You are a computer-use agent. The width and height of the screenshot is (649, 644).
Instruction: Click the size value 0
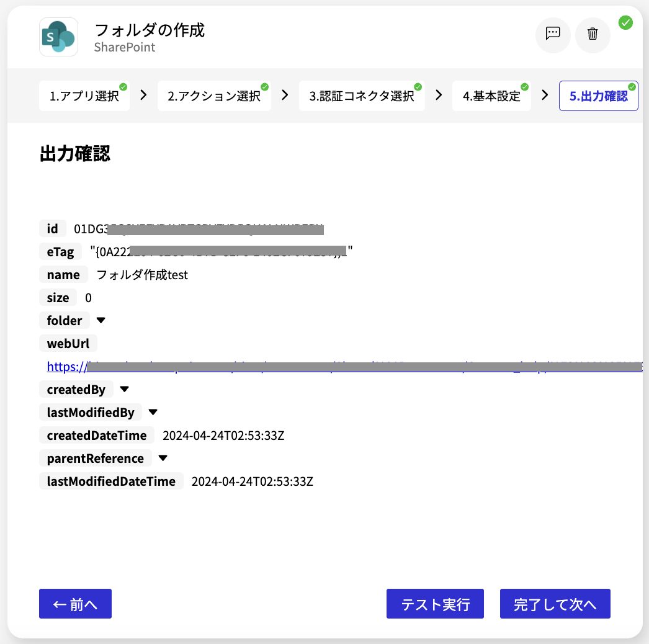88,298
